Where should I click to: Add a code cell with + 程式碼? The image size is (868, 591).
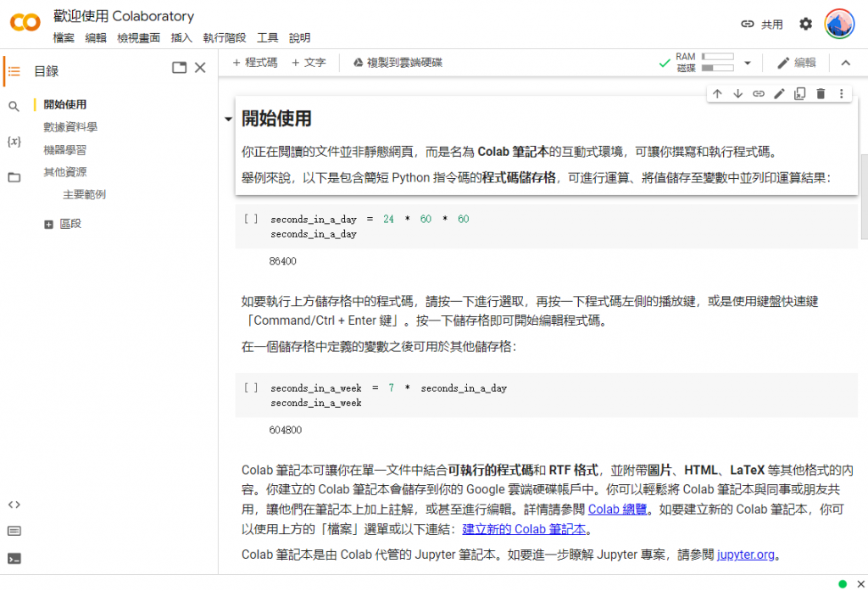point(254,63)
